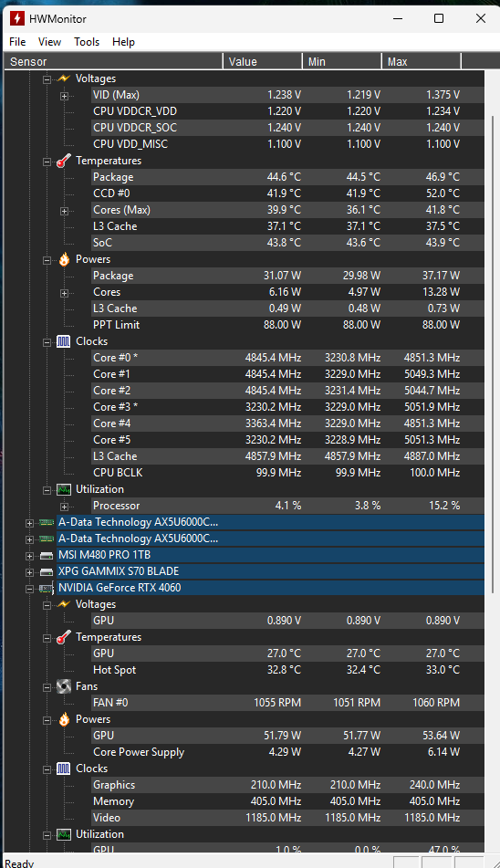Expand the VID (Max) voltage entry
The height and width of the screenshot is (868, 500).
click(64, 96)
